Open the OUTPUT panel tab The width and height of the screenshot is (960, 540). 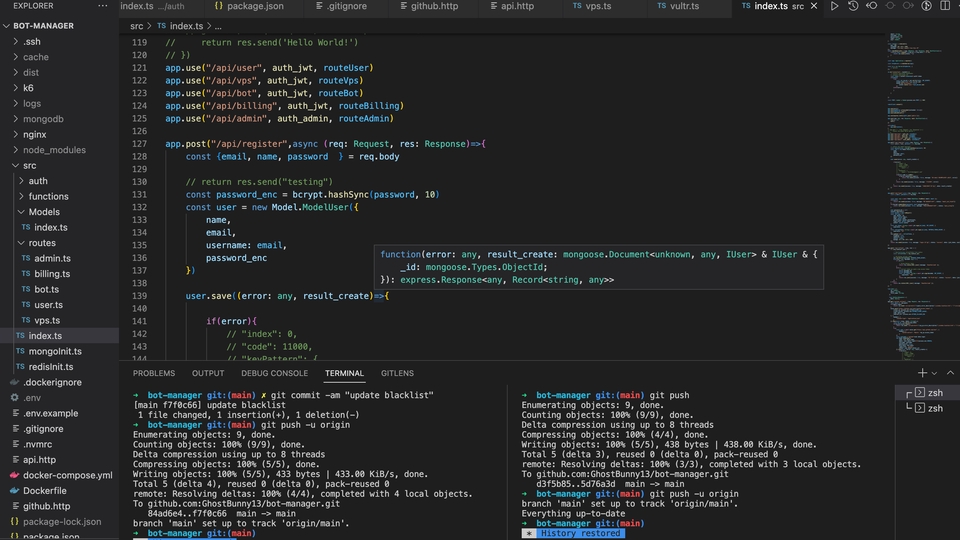[208, 373]
